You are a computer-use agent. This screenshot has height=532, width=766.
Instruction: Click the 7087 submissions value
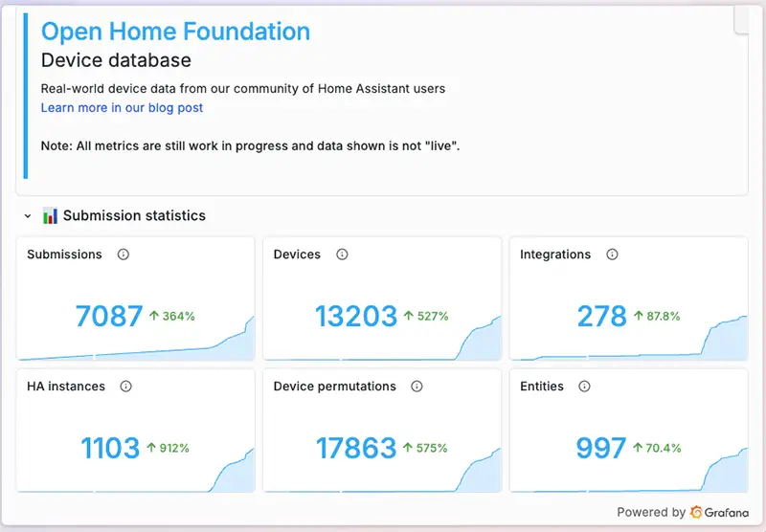(109, 316)
